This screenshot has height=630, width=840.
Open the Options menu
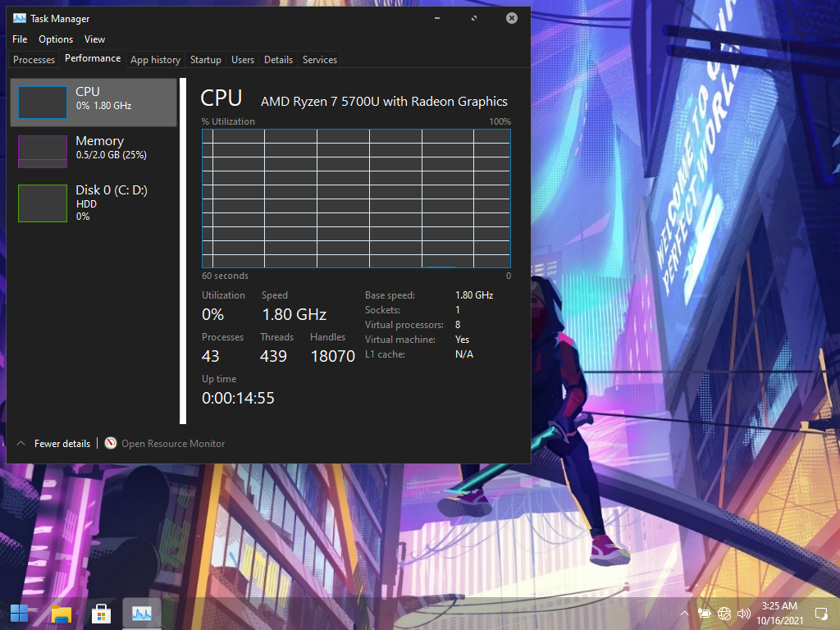click(x=56, y=39)
